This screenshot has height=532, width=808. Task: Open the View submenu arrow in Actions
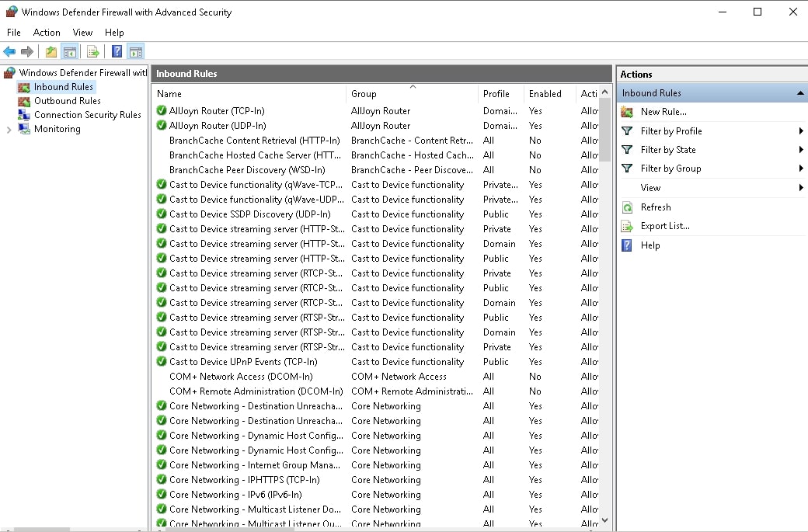pos(801,187)
